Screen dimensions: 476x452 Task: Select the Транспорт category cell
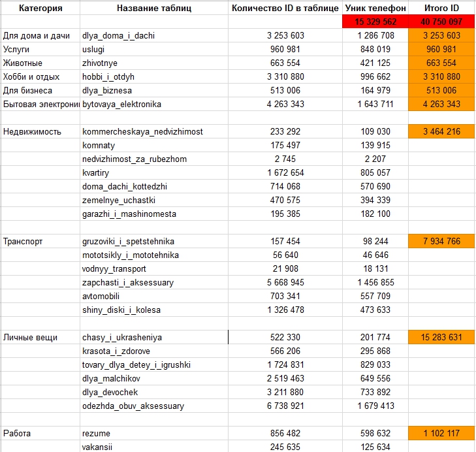click(x=40, y=241)
